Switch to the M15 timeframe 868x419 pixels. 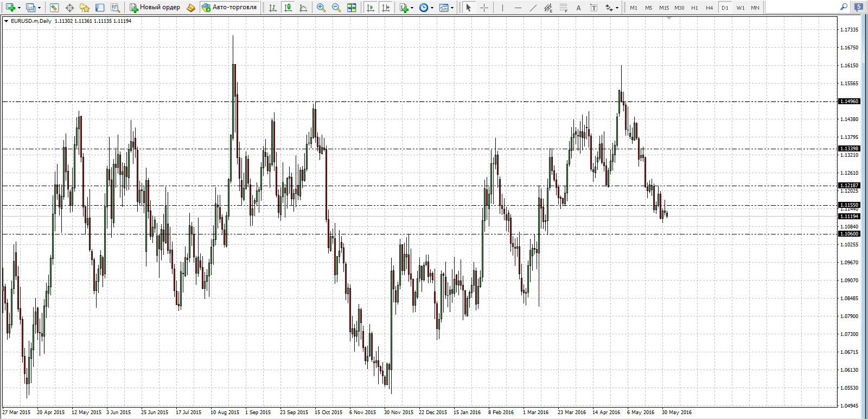coord(664,8)
